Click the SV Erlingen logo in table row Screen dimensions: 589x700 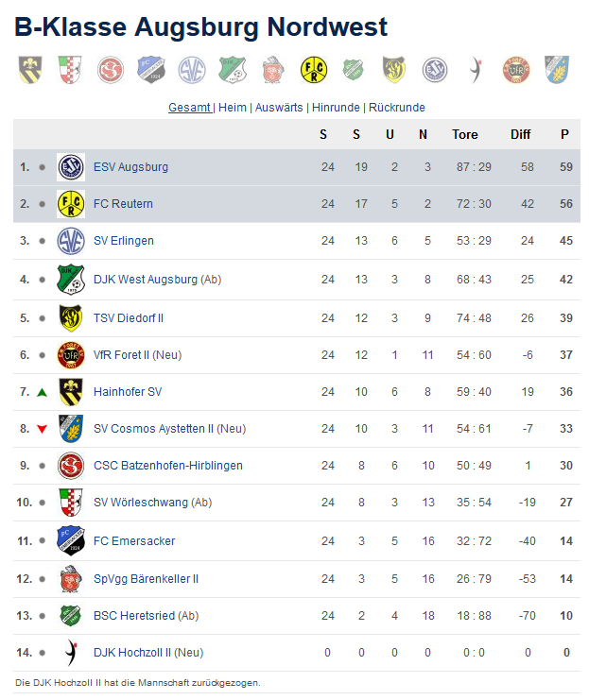71,241
